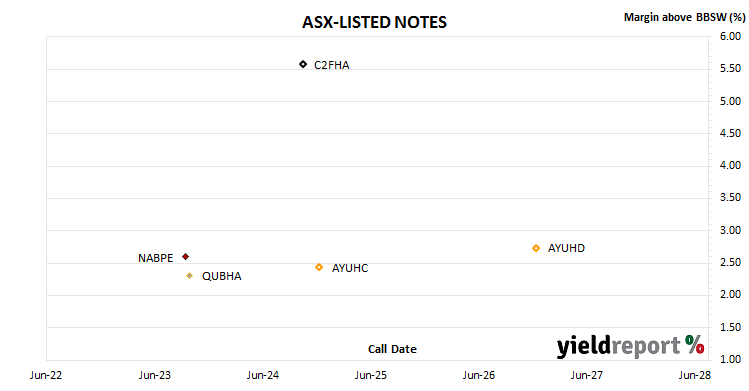Click the Margin above BBSW (%) axis title
This screenshot has height=391, width=749.
click(x=685, y=17)
